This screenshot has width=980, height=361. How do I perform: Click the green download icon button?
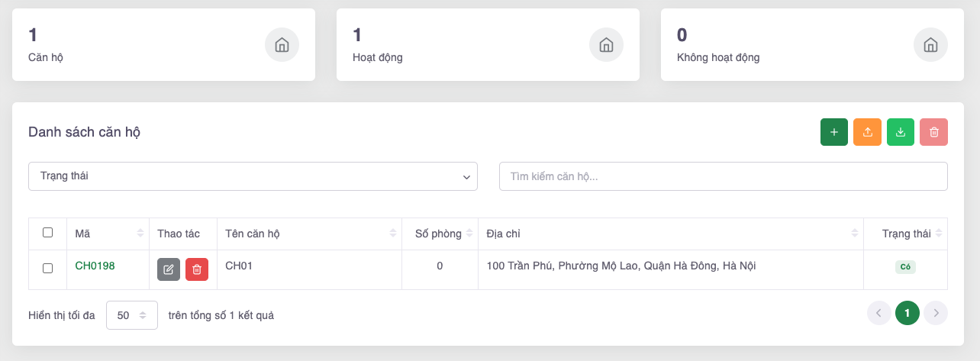pos(901,132)
